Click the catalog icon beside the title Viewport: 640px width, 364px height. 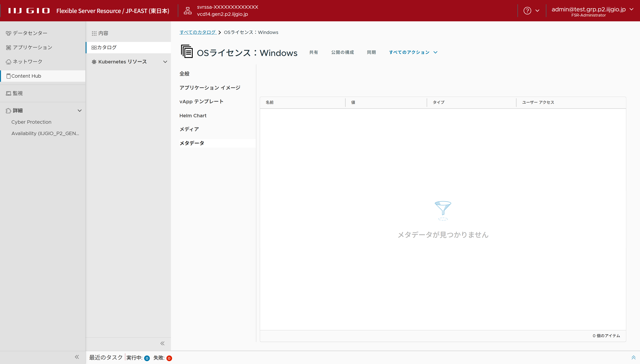pos(187,52)
